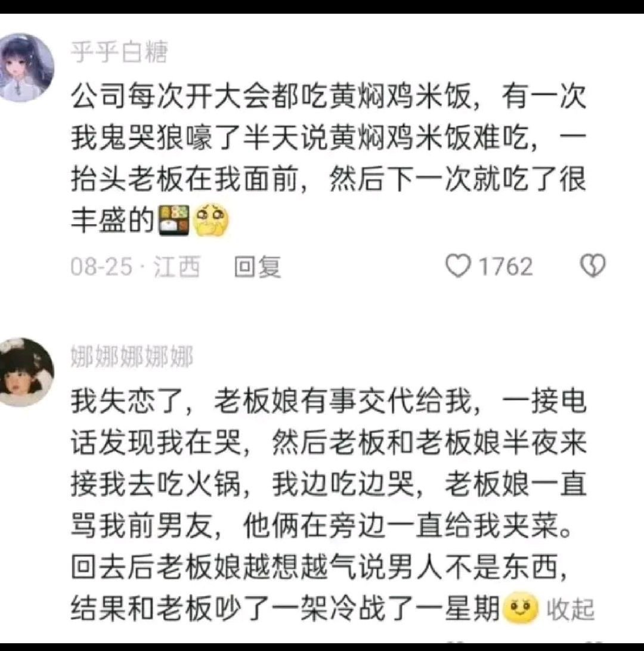644x651 pixels.
Task: Open 娜娜娜娜娜's profile avatar
Action: click(26, 372)
